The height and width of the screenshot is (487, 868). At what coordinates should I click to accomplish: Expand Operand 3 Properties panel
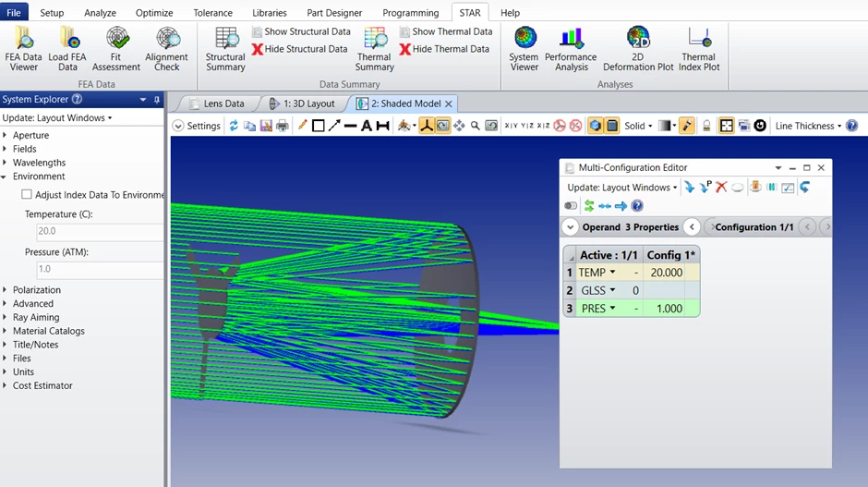pyautogui.click(x=570, y=227)
